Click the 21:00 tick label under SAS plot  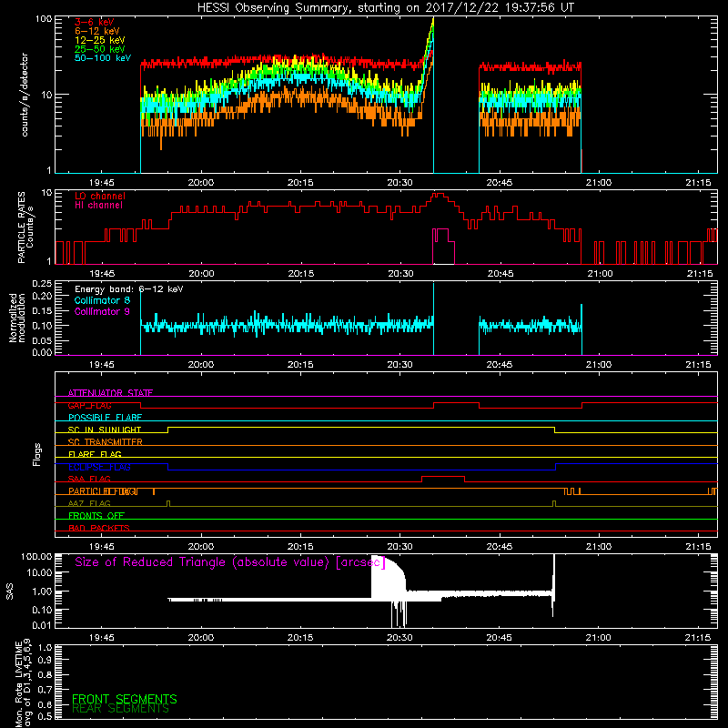(598, 638)
